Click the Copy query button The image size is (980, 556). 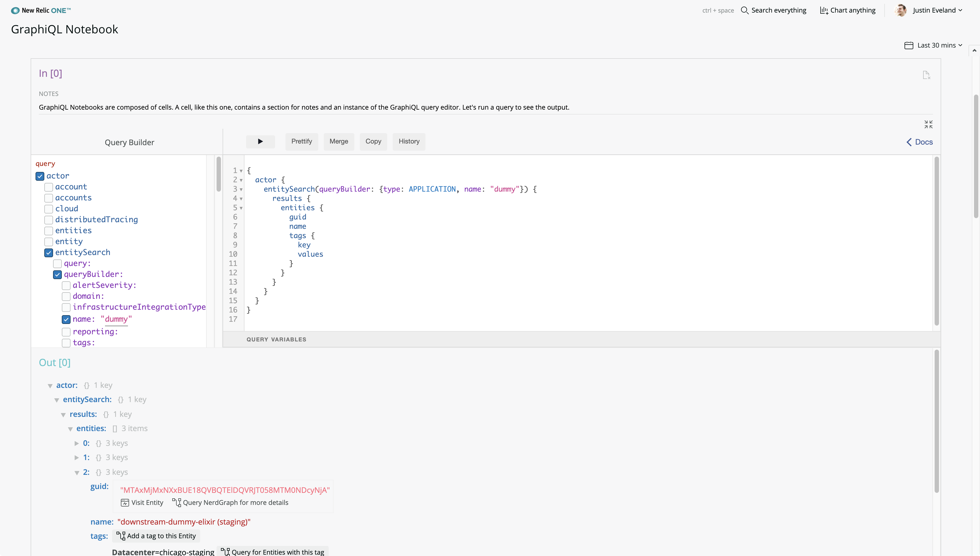(x=373, y=142)
